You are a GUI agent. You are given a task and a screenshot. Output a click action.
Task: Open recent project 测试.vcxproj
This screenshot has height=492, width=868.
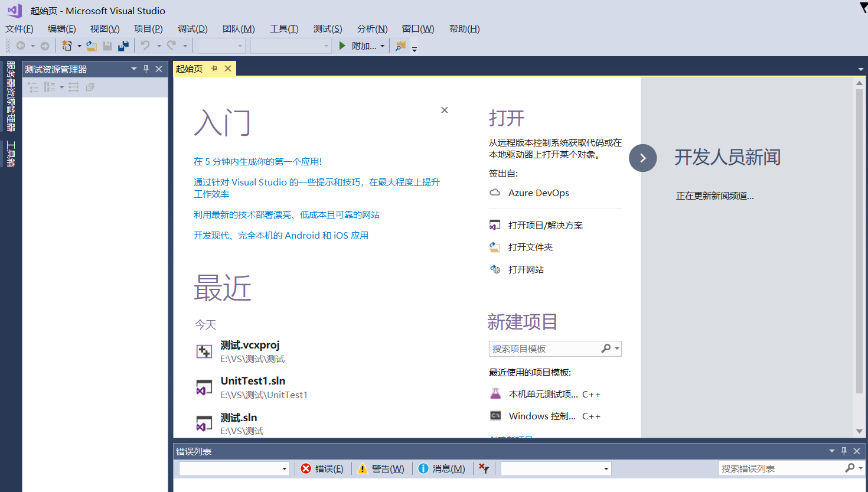250,345
